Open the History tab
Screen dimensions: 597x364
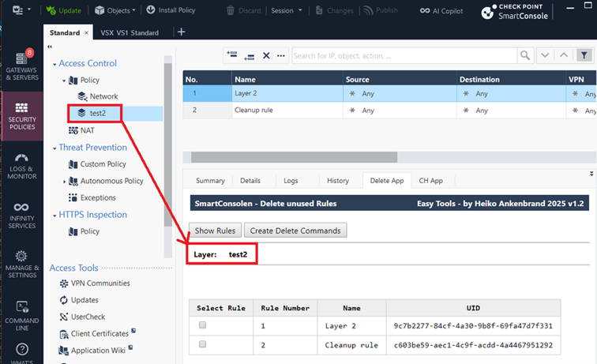(338, 181)
